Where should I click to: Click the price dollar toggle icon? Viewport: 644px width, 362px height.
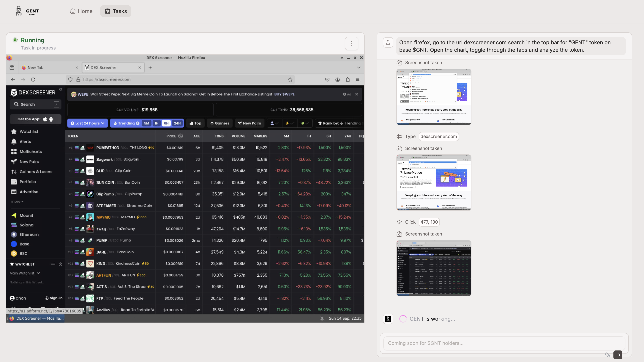(x=181, y=136)
